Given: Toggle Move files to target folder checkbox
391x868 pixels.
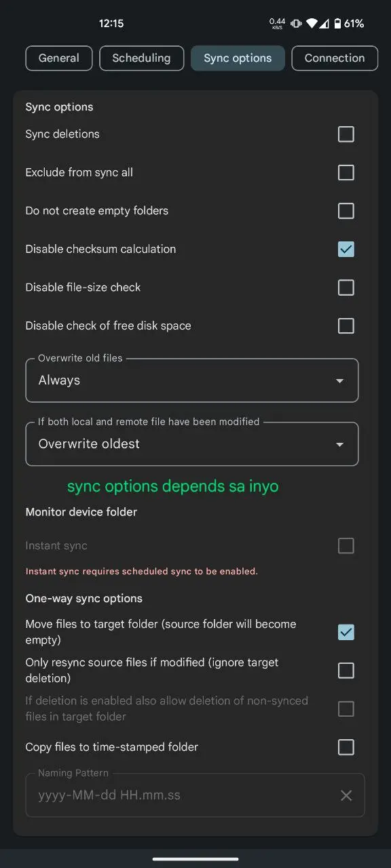Looking at the screenshot, I should coord(346,632).
